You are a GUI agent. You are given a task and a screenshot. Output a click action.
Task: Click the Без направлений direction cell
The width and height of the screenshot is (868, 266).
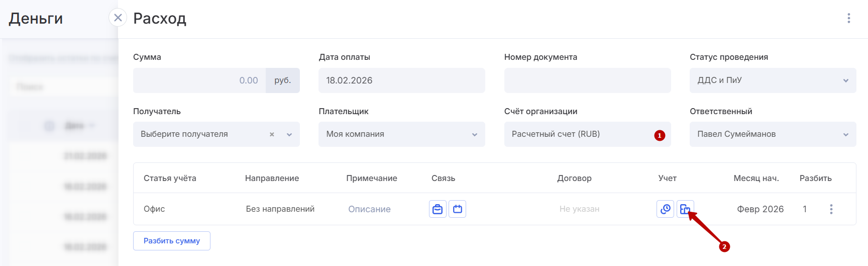[280, 209]
